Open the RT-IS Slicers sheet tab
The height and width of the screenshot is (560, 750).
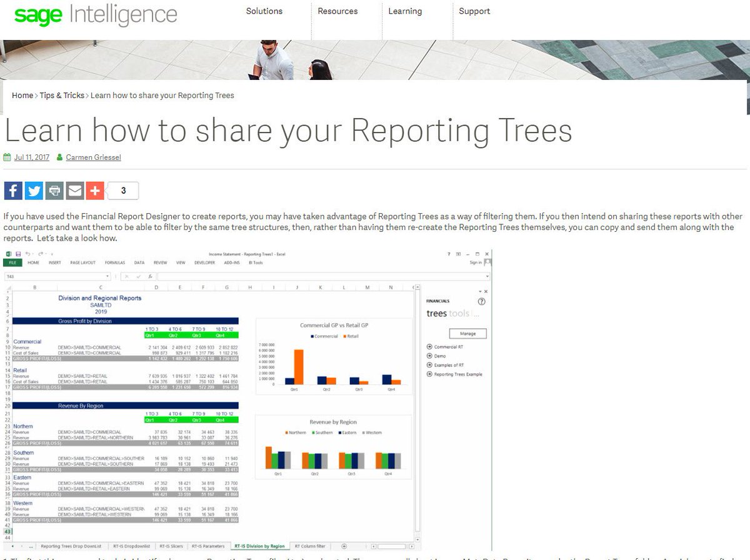172,546
